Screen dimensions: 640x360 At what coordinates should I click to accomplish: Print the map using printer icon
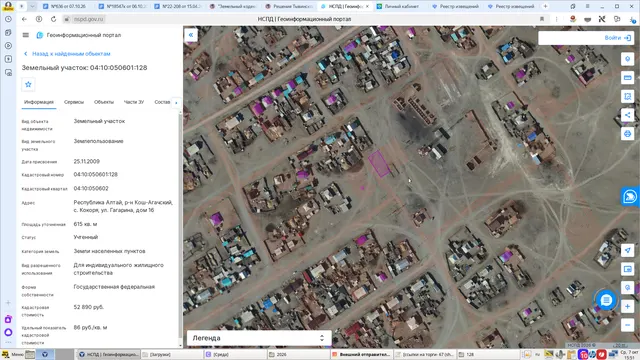coord(627,134)
